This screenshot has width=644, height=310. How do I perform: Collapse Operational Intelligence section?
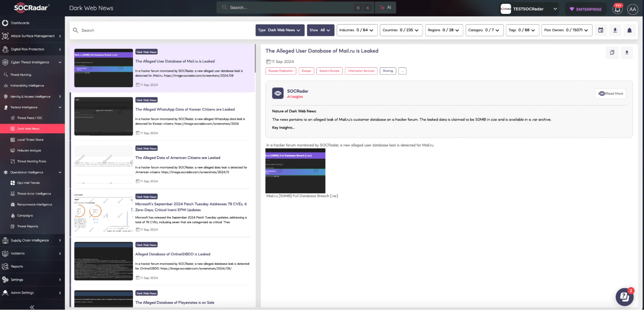click(x=60, y=172)
